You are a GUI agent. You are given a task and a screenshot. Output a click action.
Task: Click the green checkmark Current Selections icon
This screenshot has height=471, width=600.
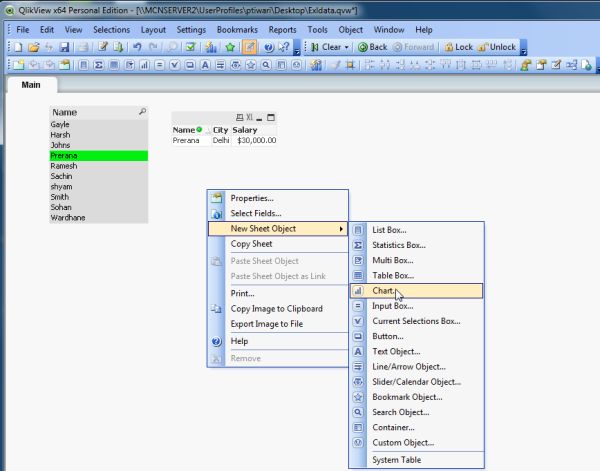(x=191, y=47)
